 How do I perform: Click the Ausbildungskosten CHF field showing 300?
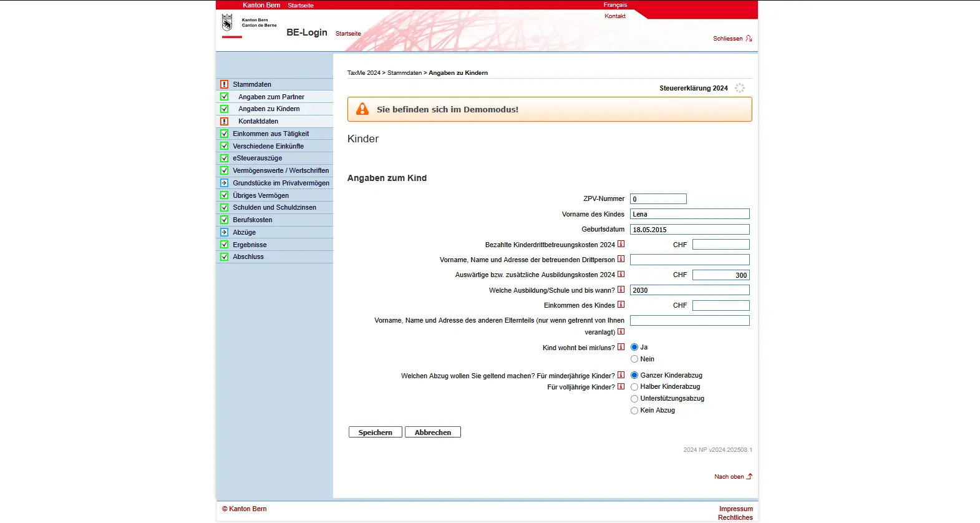[721, 275]
